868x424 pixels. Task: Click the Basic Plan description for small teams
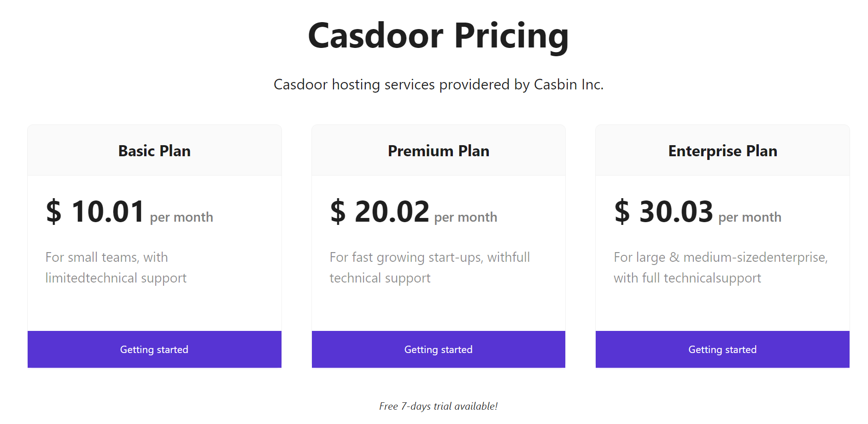[116, 267]
